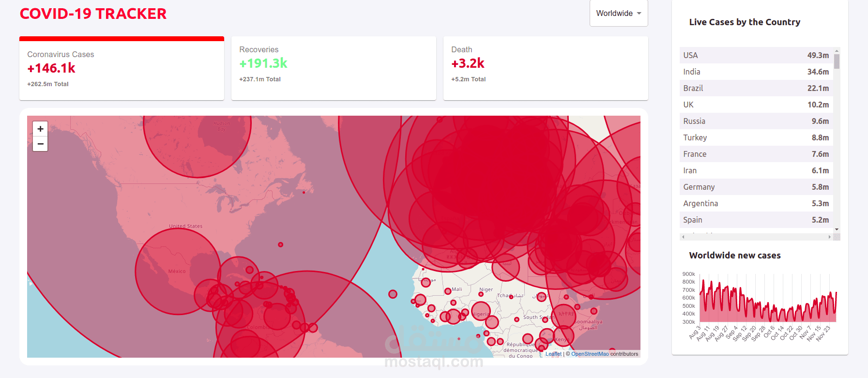Click the Iran row in country list

[x=756, y=170]
